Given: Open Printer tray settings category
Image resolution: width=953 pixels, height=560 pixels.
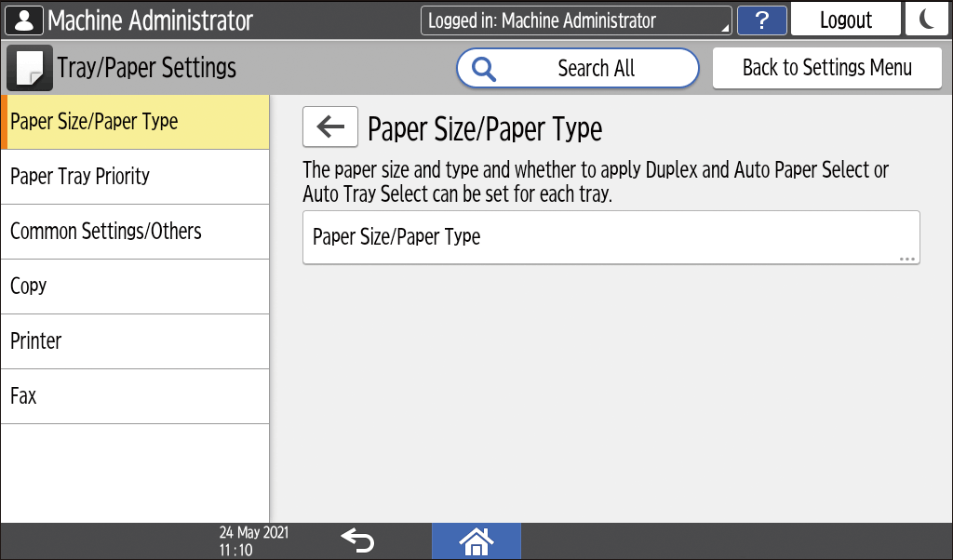Looking at the screenshot, I should (x=135, y=341).
